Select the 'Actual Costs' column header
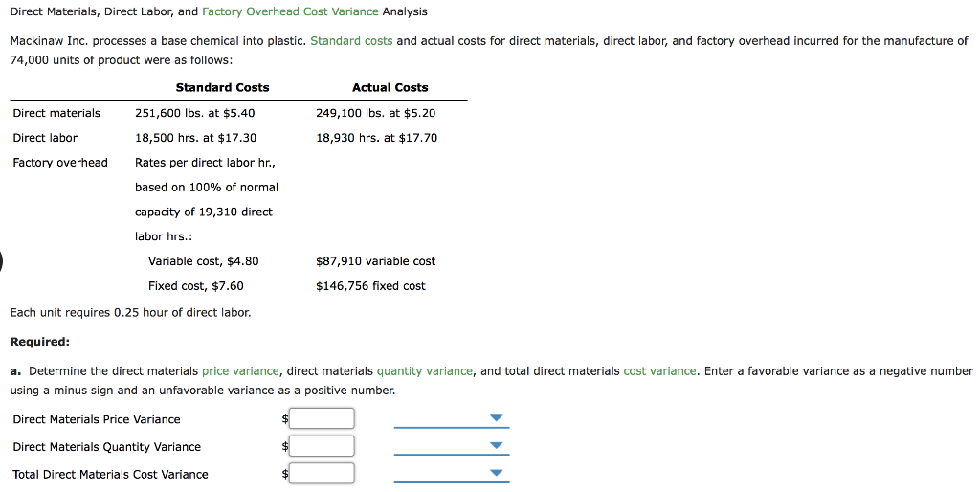Viewport: 980px width, 492px height. pyautogui.click(x=390, y=88)
